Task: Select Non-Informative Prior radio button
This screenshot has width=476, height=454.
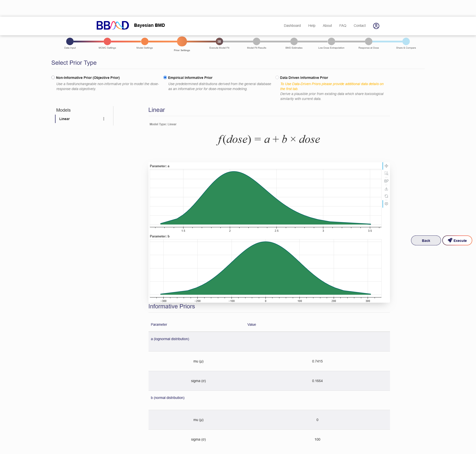Action: 53,77
